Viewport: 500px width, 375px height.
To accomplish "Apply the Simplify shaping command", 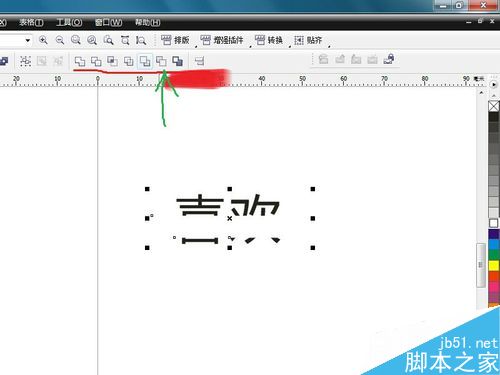I will 129,61.
